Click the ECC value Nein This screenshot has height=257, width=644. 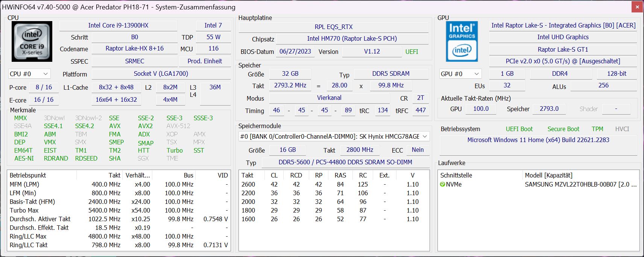point(418,150)
